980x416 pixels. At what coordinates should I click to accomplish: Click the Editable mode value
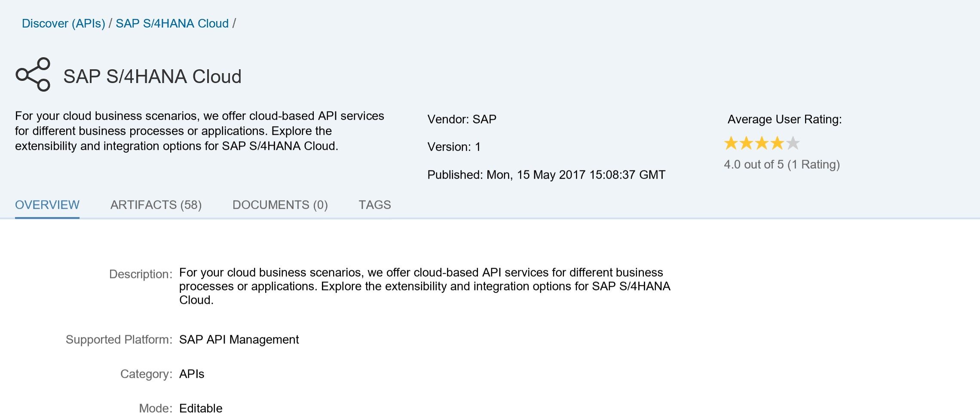point(201,408)
